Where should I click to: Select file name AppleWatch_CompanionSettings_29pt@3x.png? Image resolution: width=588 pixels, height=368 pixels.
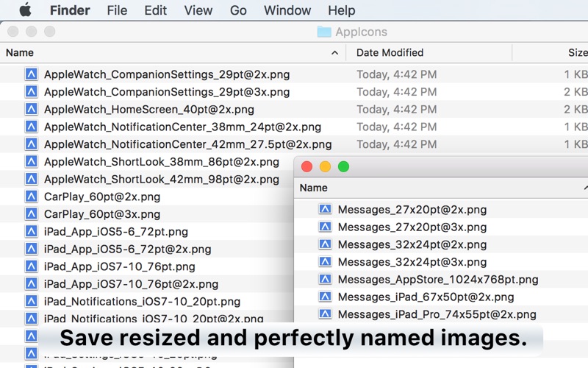click(x=167, y=92)
